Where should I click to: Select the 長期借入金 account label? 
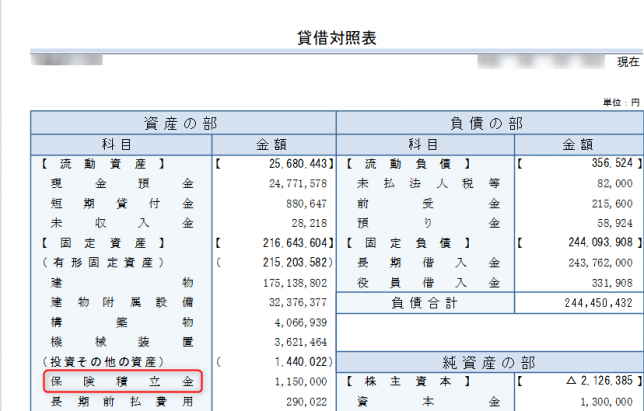[428, 262]
